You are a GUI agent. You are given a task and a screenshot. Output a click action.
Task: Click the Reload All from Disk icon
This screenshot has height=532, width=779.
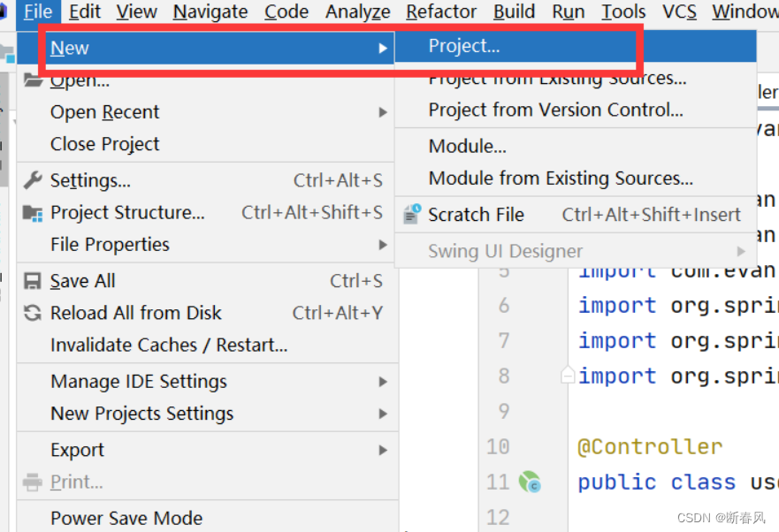click(x=33, y=313)
